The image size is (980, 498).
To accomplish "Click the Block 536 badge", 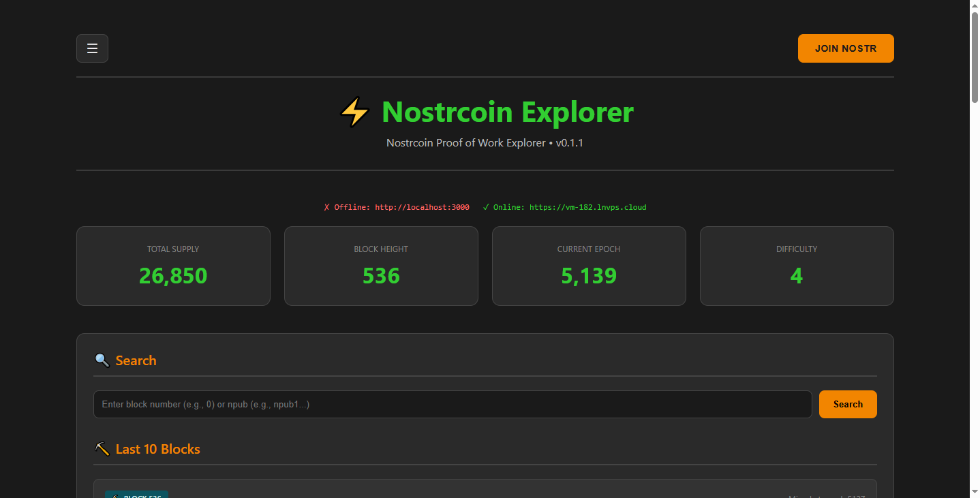I will click(136, 494).
